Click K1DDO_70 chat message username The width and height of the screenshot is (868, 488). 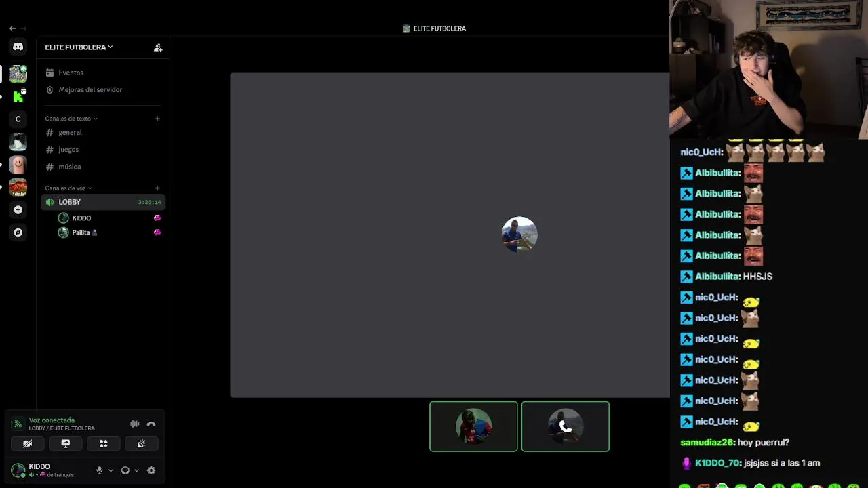(717, 463)
